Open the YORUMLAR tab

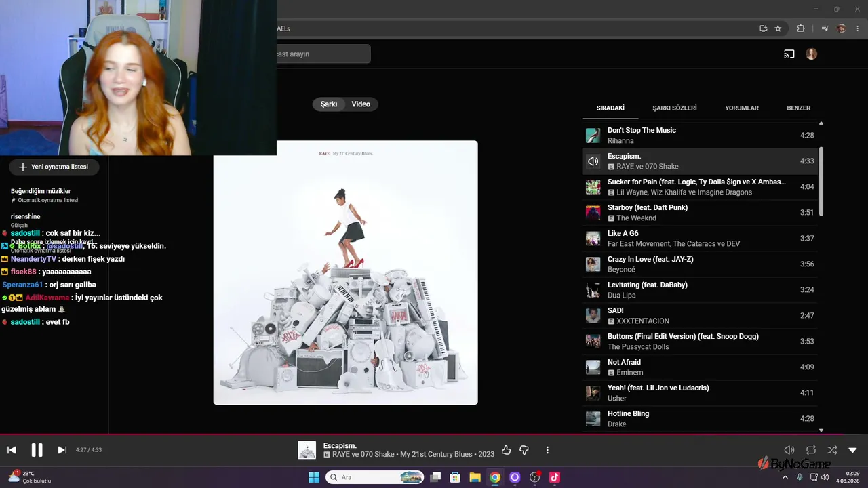[x=742, y=108]
